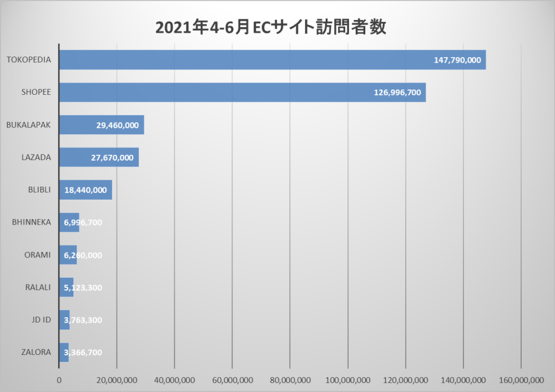Select the 6,996,700 data label
Screen dimensions: 555x392
coord(83,223)
